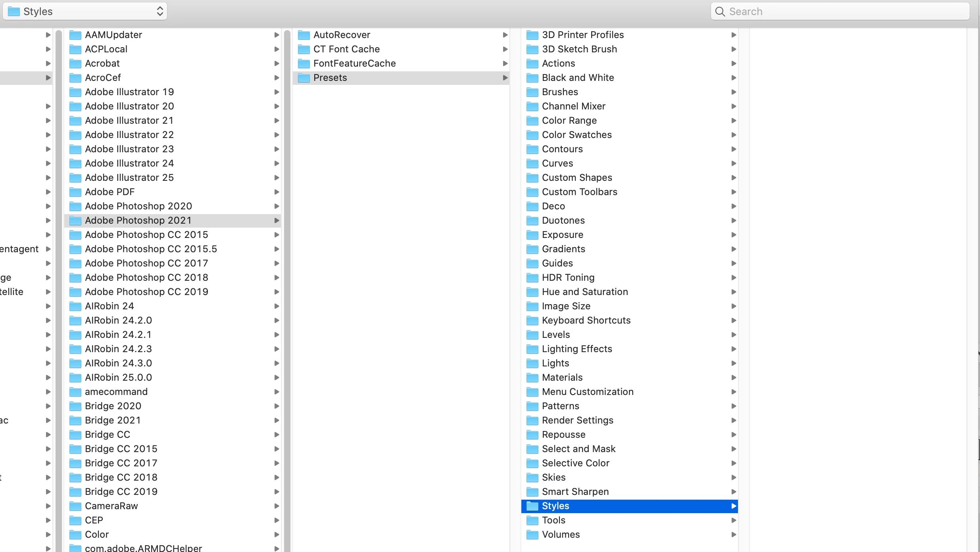980x552 pixels.
Task: Select the Color Swatches folder
Action: 576,135
